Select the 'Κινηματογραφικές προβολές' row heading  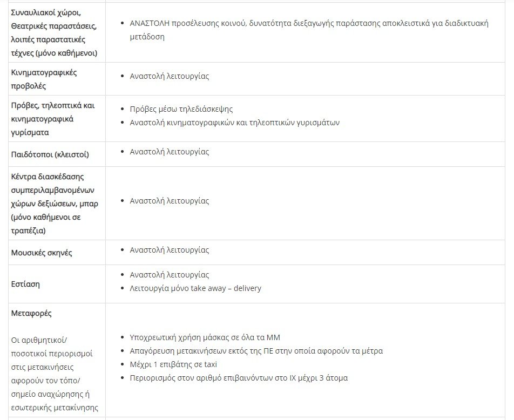tap(44, 79)
